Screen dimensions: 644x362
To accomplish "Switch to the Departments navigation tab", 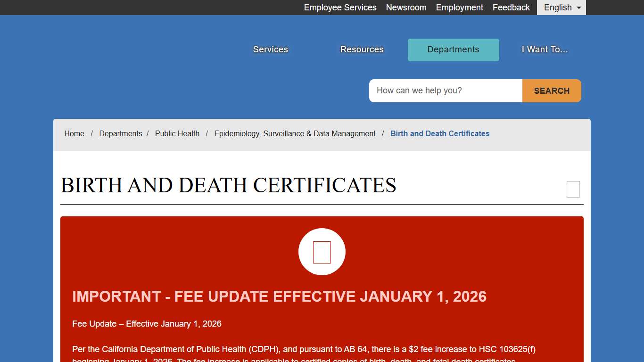I will pyautogui.click(x=453, y=49).
